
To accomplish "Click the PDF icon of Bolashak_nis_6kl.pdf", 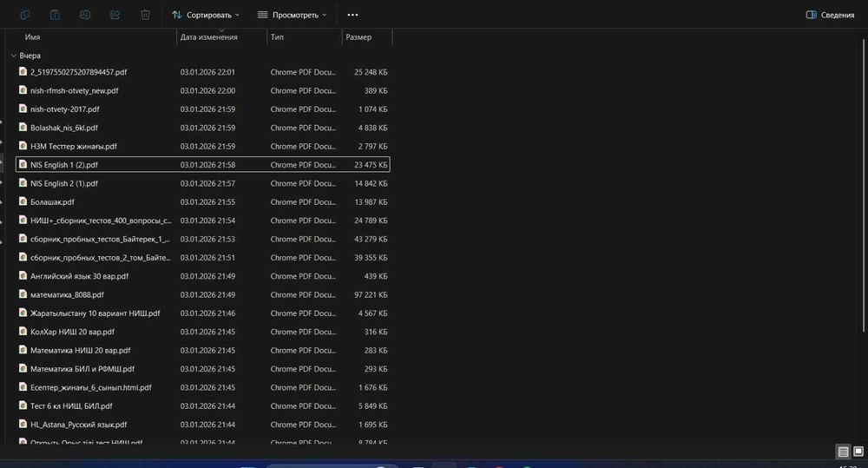I will pos(23,127).
